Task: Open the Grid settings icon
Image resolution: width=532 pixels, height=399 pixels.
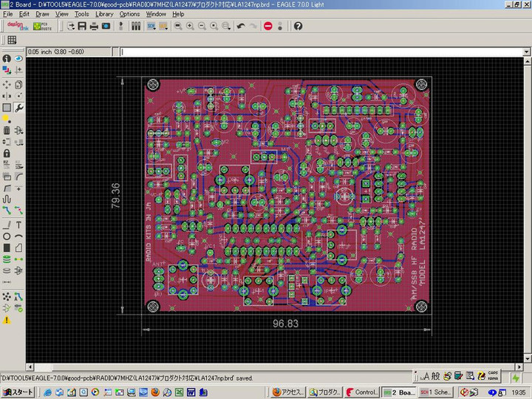Action: coord(12,40)
